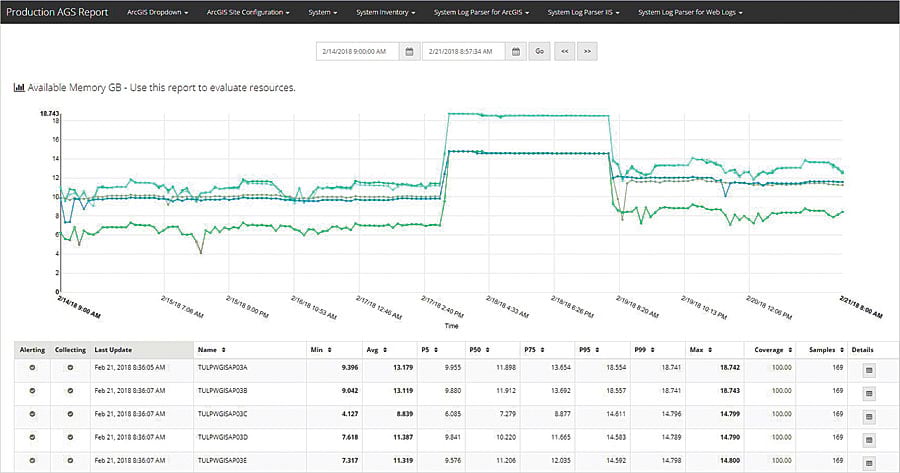
Task: Select the TULPWGISAP03B server name
Action: (222, 390)
